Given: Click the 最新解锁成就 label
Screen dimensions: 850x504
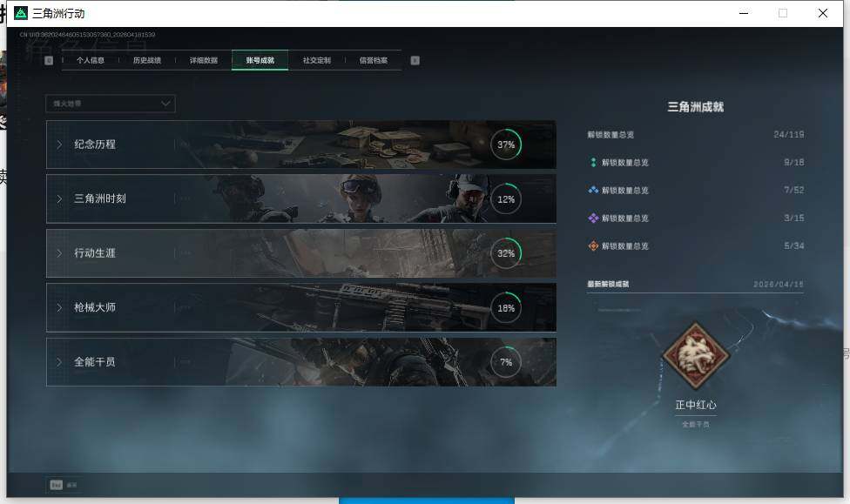Looking at the screenshot, I should point(608,284).
